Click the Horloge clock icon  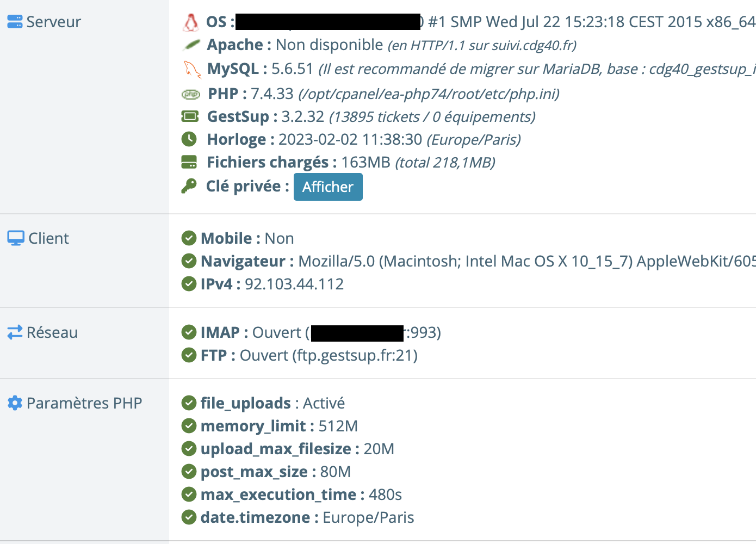coord(189,139)
